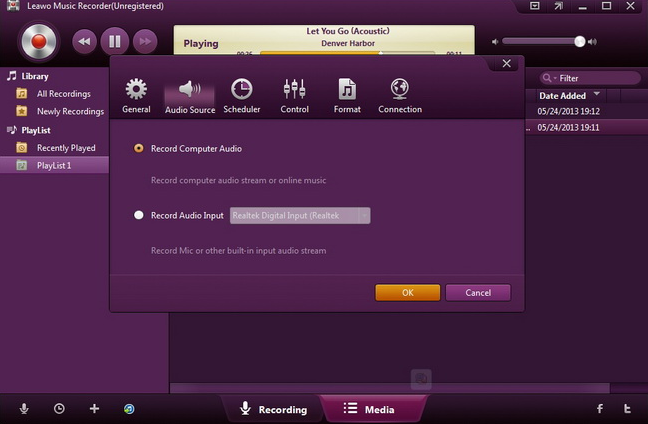The width and height of the screenshot is (648, 424).
Task: Open the filter magnifier dropdown
Action: pos(549,78)
